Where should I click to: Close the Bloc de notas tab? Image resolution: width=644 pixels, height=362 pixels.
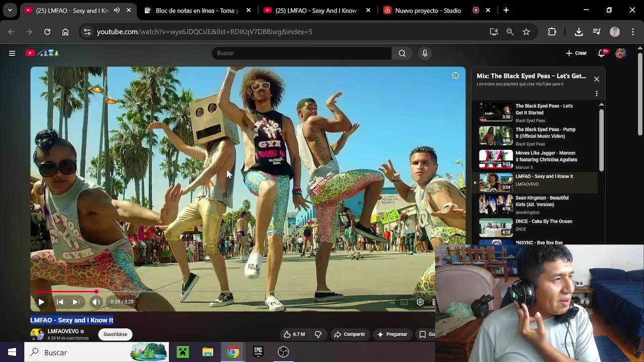coord(249,10)
